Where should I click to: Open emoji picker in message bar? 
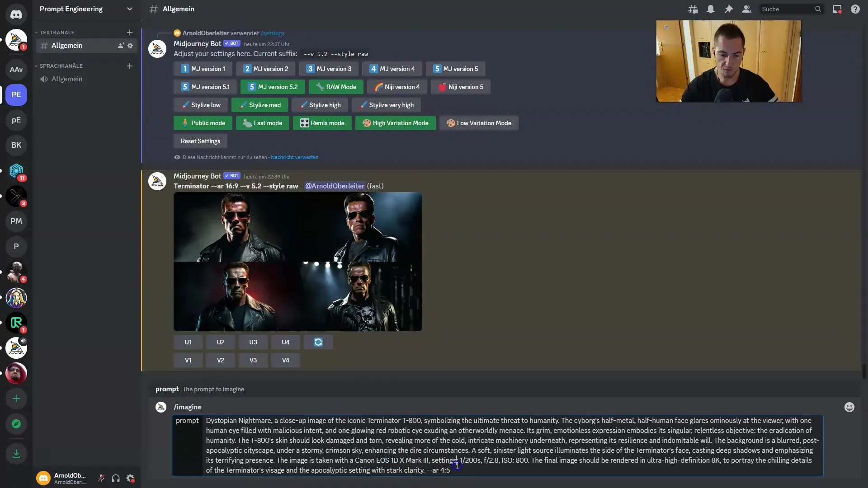pyautogui.click(x=849, y=407)
